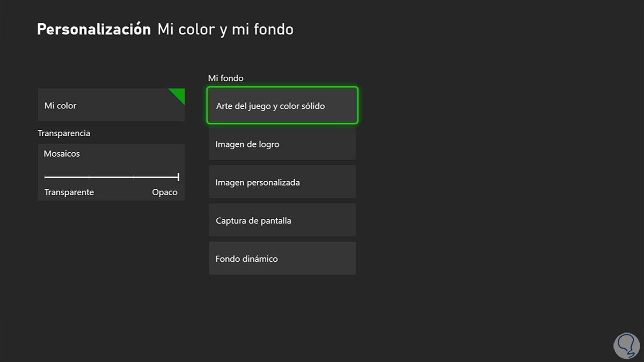Screen dimensions: 644x362
Task: Click slider track between last tick and handle
Action: coord(156,176)
